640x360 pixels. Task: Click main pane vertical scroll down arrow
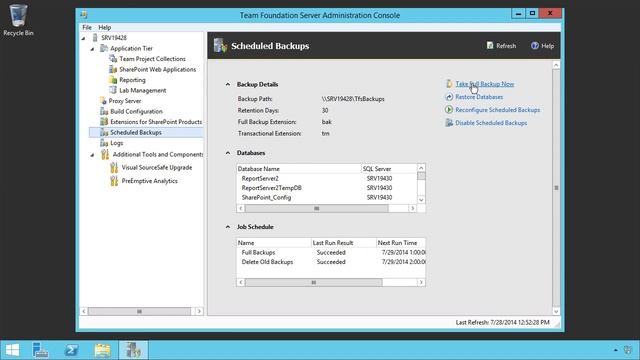556,311
